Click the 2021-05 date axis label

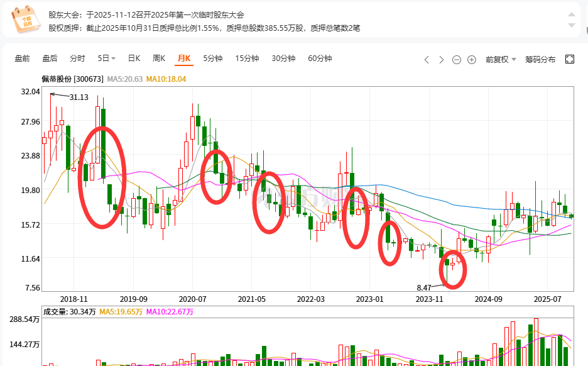(x=252, y=299)
